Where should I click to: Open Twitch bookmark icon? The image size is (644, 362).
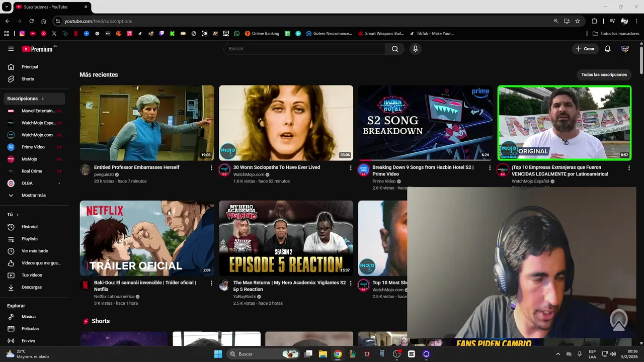162,34
